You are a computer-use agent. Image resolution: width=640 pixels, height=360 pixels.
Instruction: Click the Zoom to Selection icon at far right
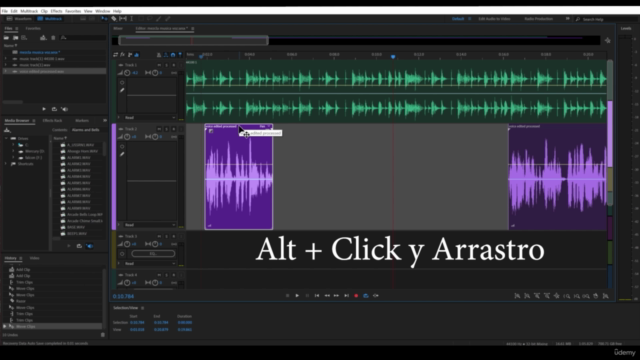606,296
